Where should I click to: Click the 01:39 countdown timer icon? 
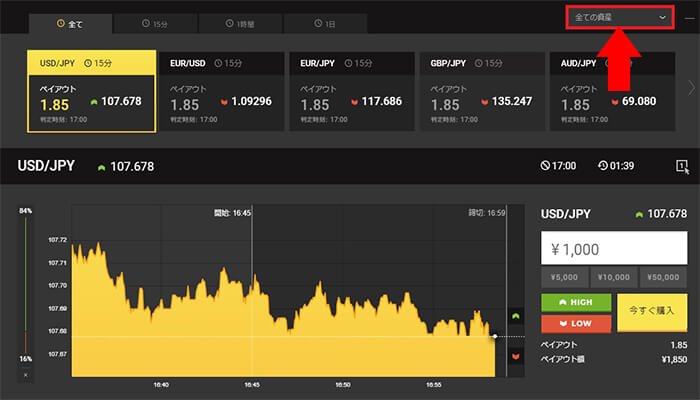click(x=604, y=166)
